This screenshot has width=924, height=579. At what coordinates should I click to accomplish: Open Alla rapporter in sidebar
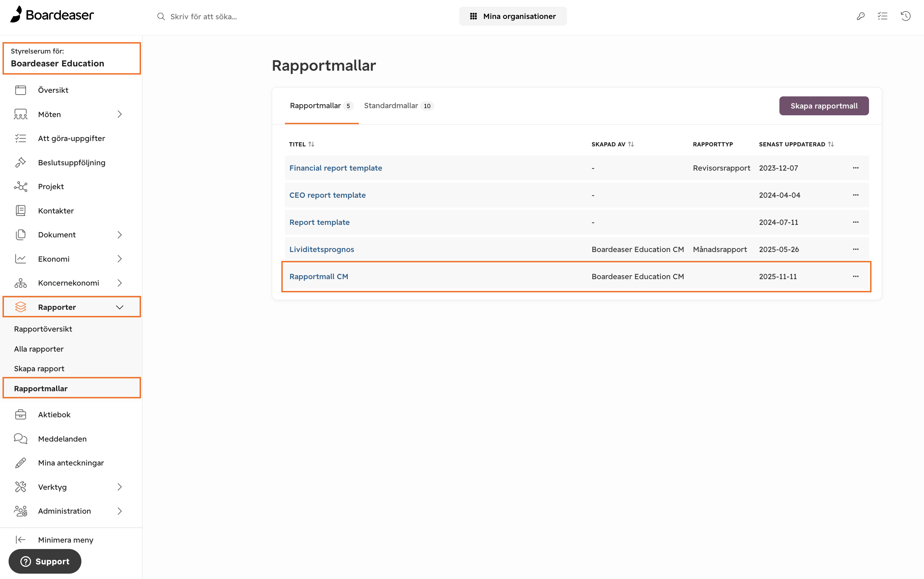[39, 349]
